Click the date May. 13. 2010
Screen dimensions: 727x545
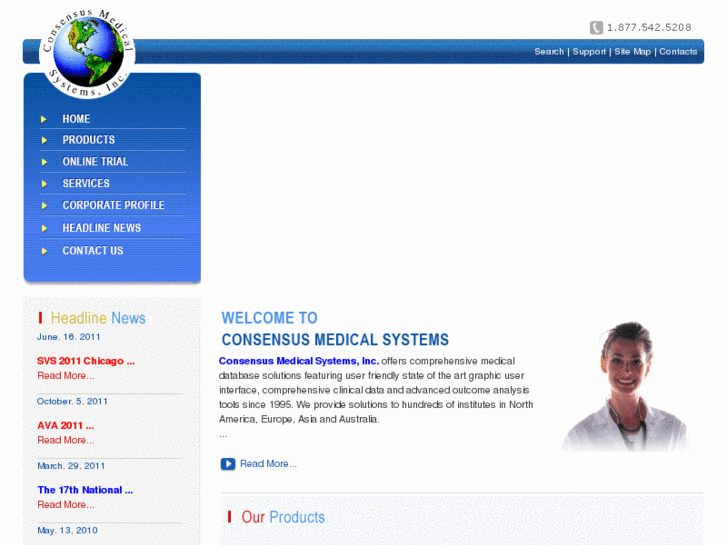67,530
